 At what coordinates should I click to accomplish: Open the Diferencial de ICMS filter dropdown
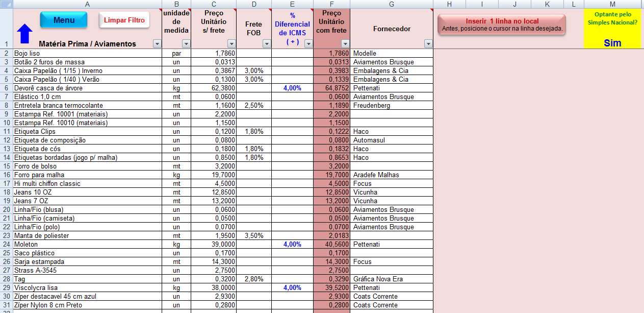pyautogui.click(x=308, y=44)
